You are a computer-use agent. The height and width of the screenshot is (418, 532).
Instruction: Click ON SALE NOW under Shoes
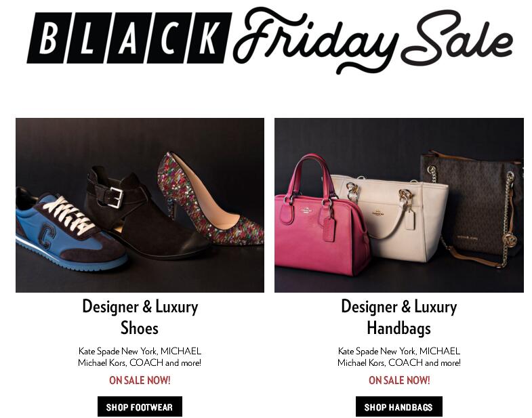pos(140,380)
